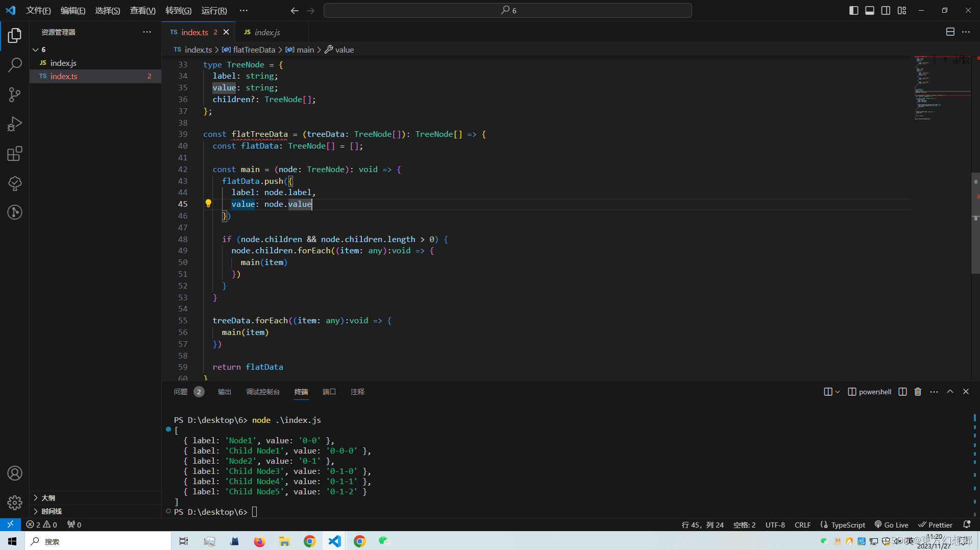Switch to the 注释 comments tab

coord(358,392)
